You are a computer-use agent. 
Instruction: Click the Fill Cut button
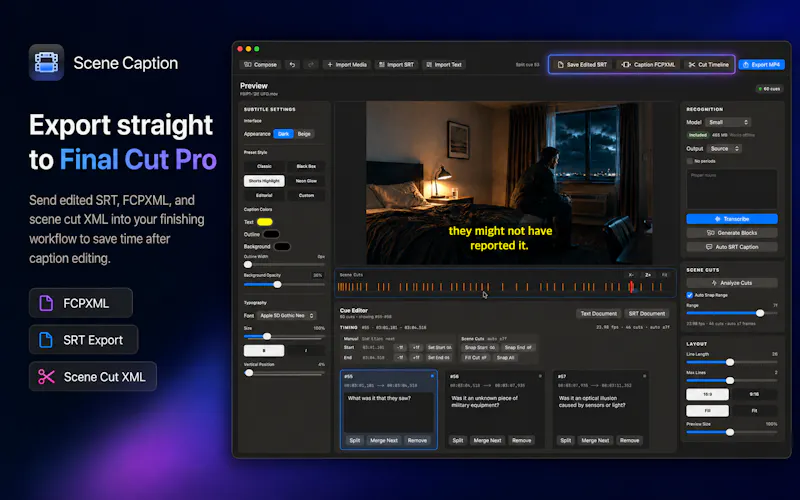474,358
